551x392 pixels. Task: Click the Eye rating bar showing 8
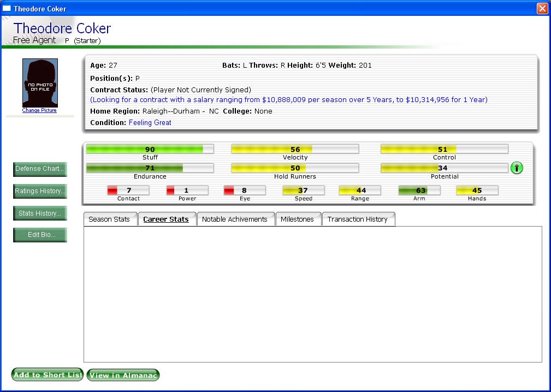pyautogui.click(x=245, y=191)
